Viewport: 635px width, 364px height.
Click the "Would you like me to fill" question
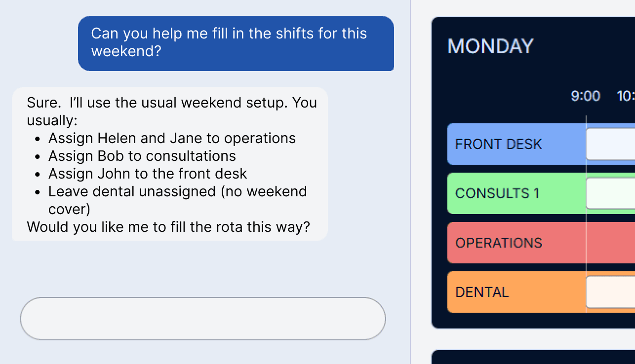(168, 227)
